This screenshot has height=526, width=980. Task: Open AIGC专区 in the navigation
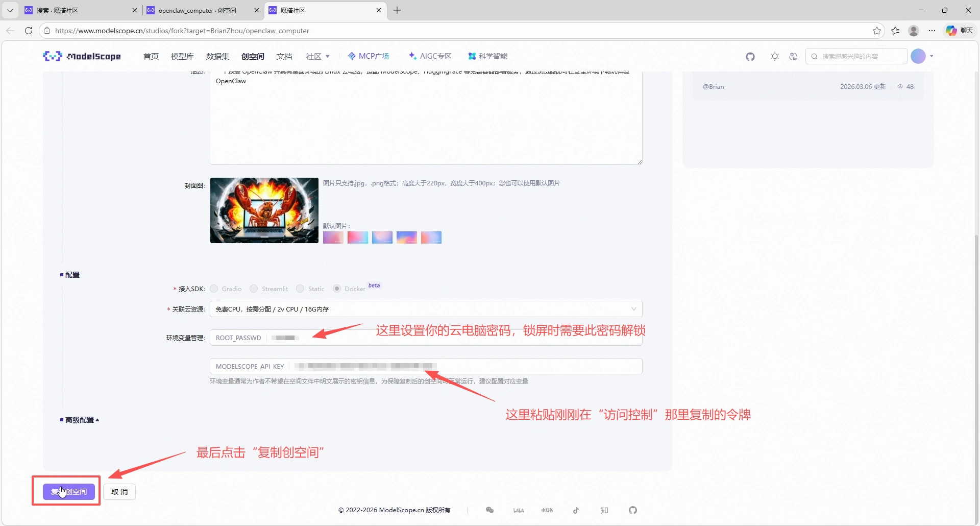click(x=430, y=56)
